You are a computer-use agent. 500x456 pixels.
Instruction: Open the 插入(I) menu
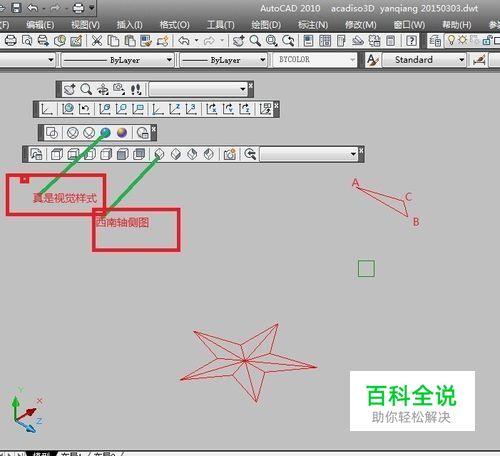[129, 25]
